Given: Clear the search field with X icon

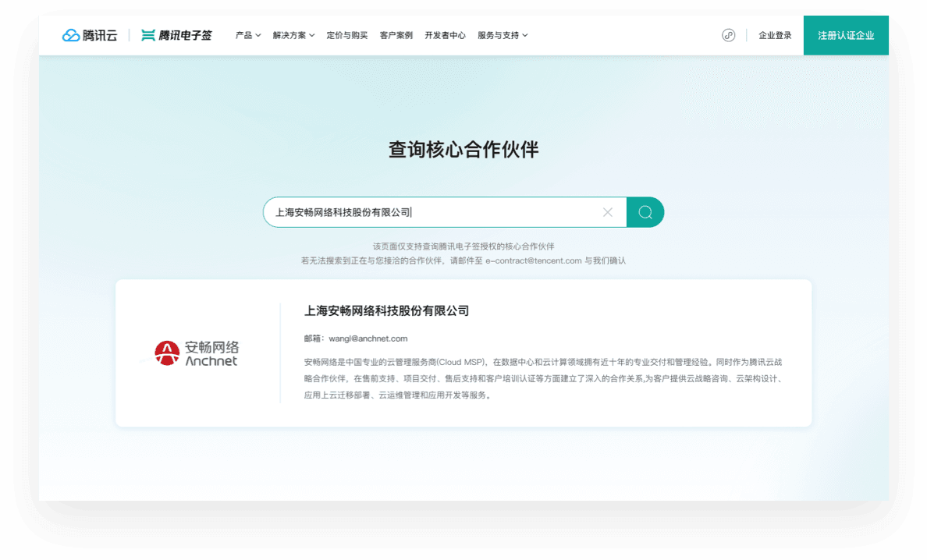Looking at the screenshot, I should click(x=608, y=212).
